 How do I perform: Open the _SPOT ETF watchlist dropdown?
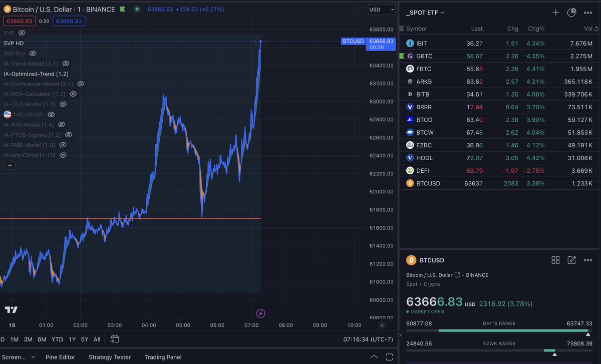[x=425, y=13]
